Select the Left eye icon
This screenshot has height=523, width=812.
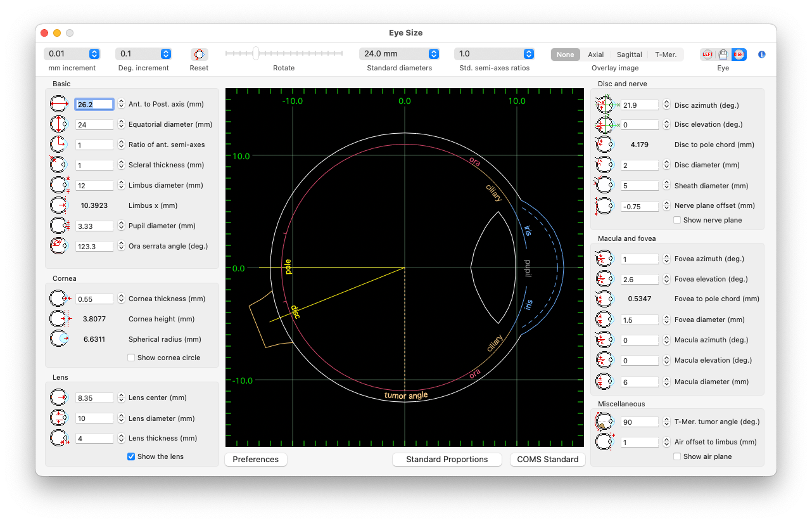pyautogui.click(x=707, y=55)
